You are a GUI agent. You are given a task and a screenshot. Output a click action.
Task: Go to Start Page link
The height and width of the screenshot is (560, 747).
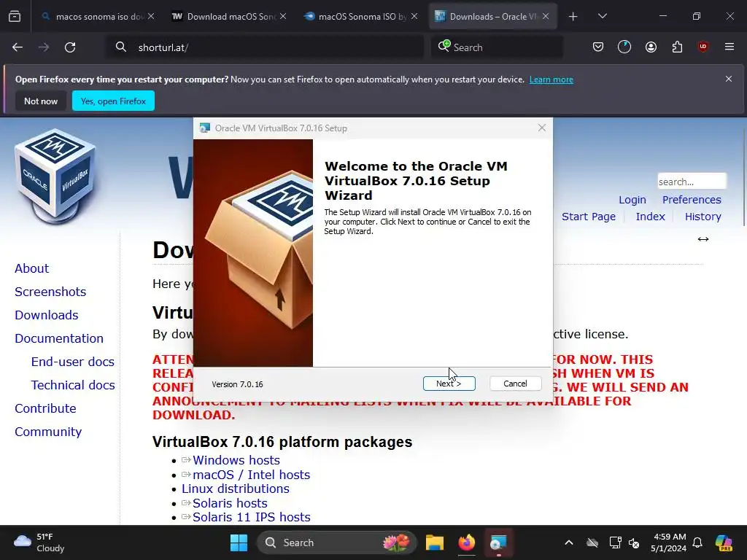point(589,217)
